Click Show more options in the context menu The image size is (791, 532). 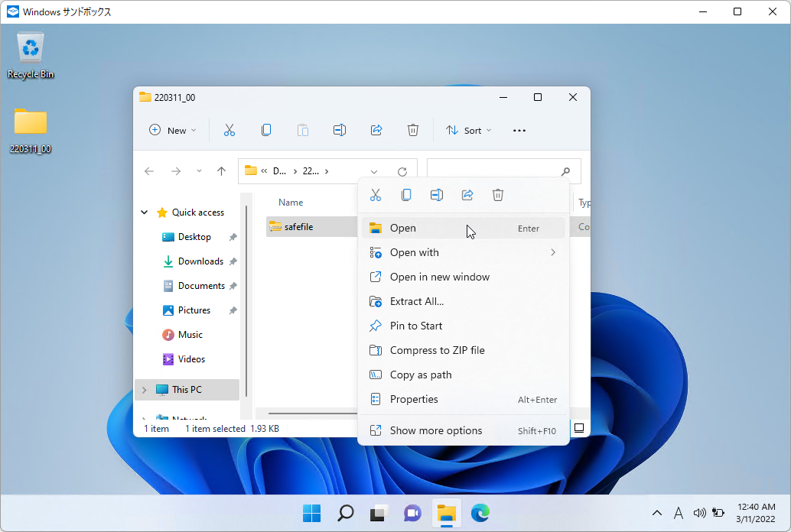click(435, 430)
